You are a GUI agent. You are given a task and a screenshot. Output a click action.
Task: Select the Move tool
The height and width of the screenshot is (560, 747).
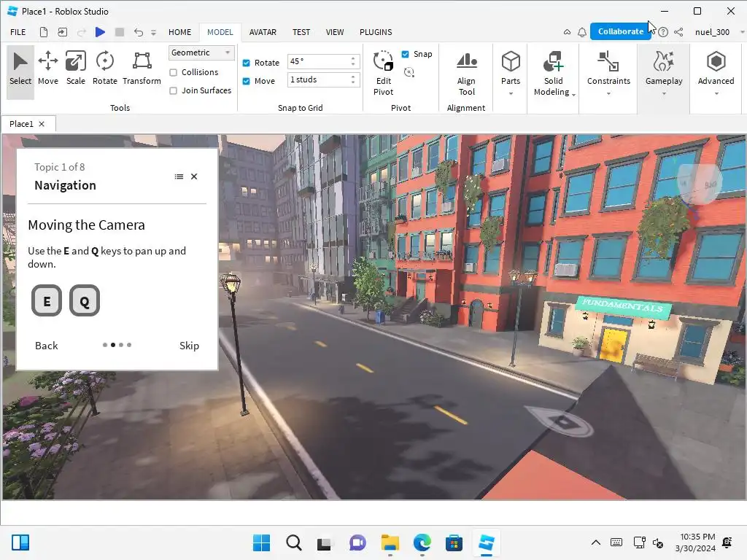coord(48,68)
